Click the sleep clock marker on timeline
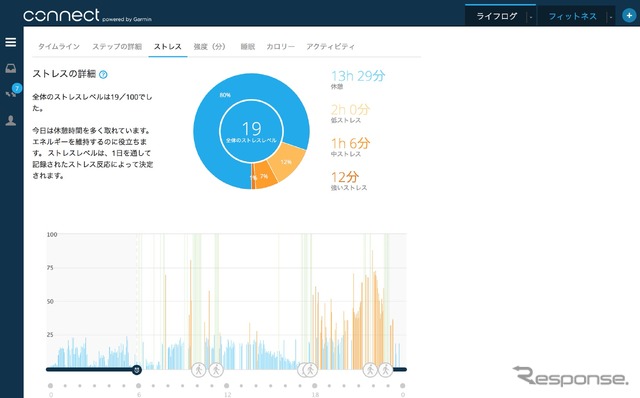Viewport: 640px width, 398px height. pos(137,370)
